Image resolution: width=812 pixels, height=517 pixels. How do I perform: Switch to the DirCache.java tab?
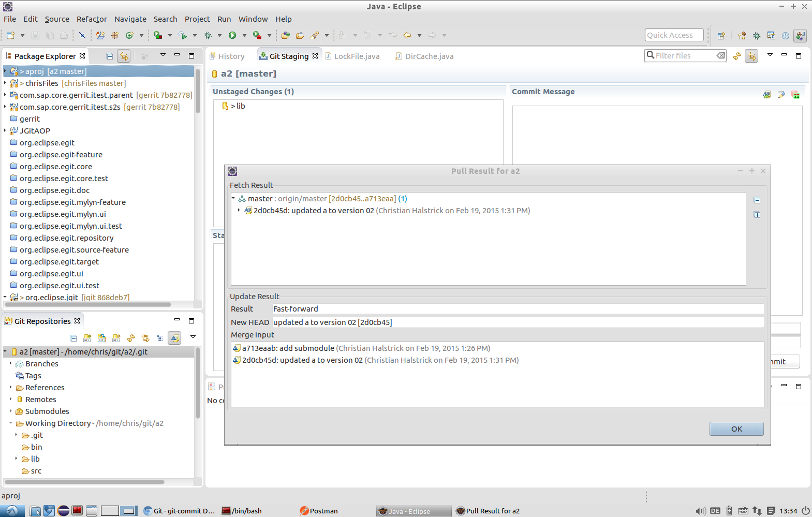click(424, 56)
